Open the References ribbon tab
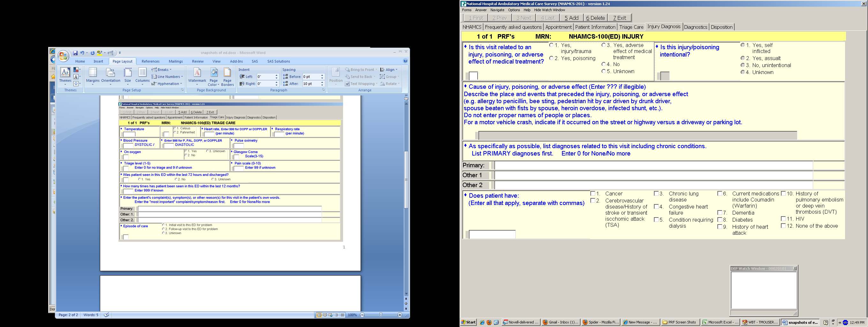Viewport: 868px width, 327px height. pyautogui.click(x=151, y=61)
